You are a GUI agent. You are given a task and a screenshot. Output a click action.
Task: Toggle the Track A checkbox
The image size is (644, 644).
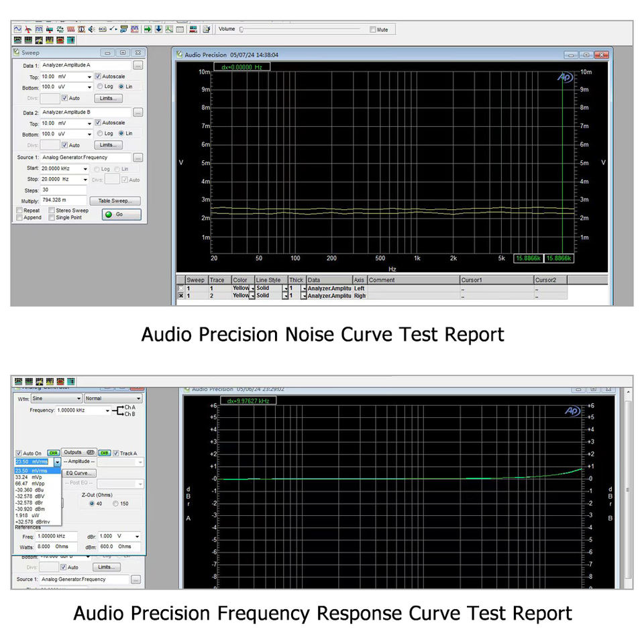116,453
